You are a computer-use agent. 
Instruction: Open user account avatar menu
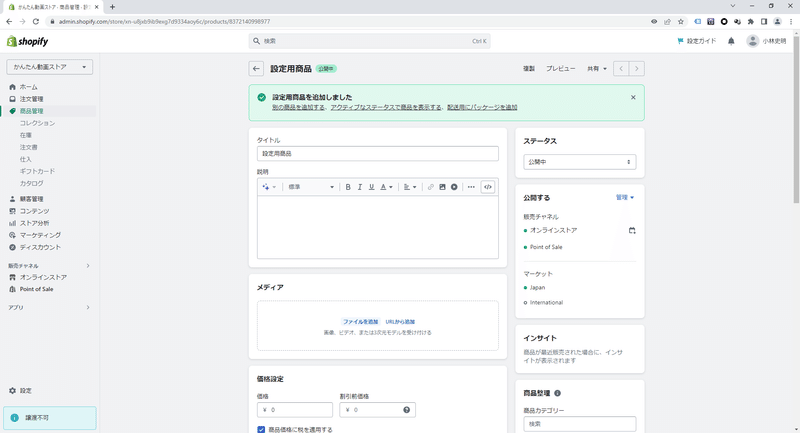click(753, 41)
